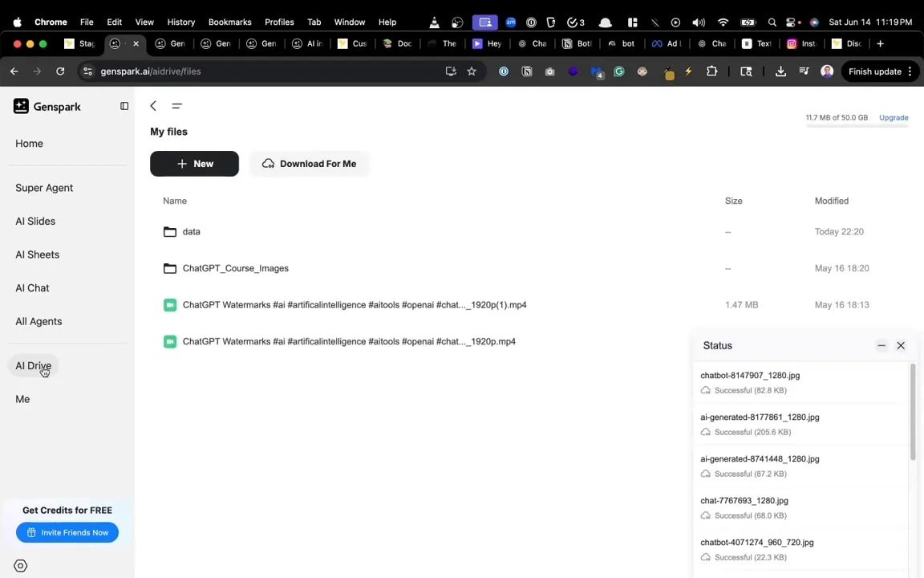The image size is (924, 578).
Task: Click the storage usage indicator showing 11.7 MB
Action: point(837,117)
